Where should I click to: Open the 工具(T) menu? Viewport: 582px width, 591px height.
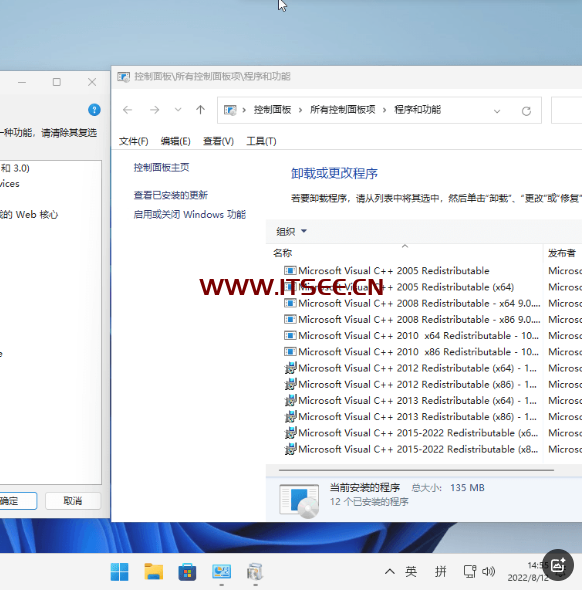261,141
